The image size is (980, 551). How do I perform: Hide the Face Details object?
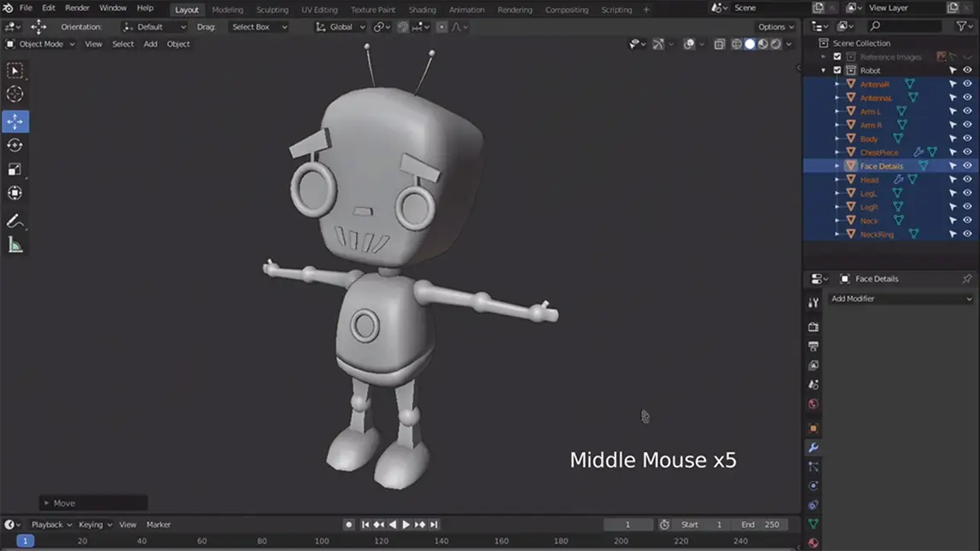click(x=967, y=166)
